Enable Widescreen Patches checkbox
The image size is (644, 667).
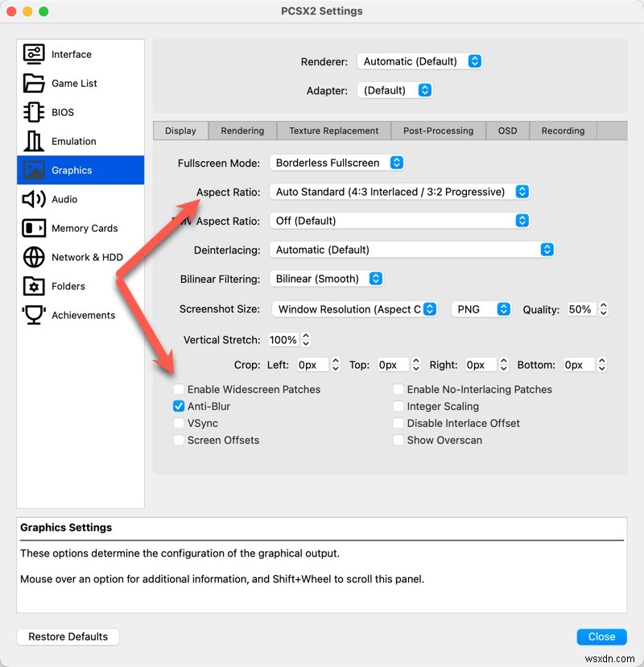(179, 389)
